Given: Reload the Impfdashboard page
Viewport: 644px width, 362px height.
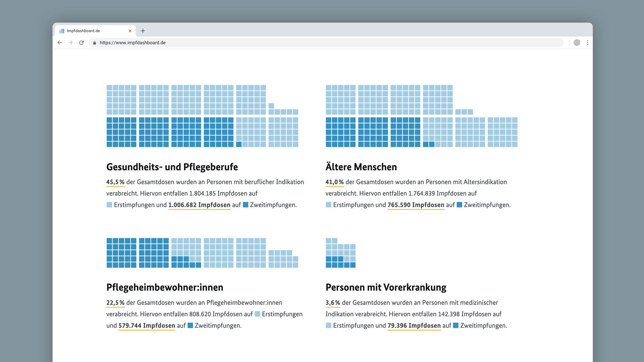Looking at the screenshot, I should [x=82, y=43].
